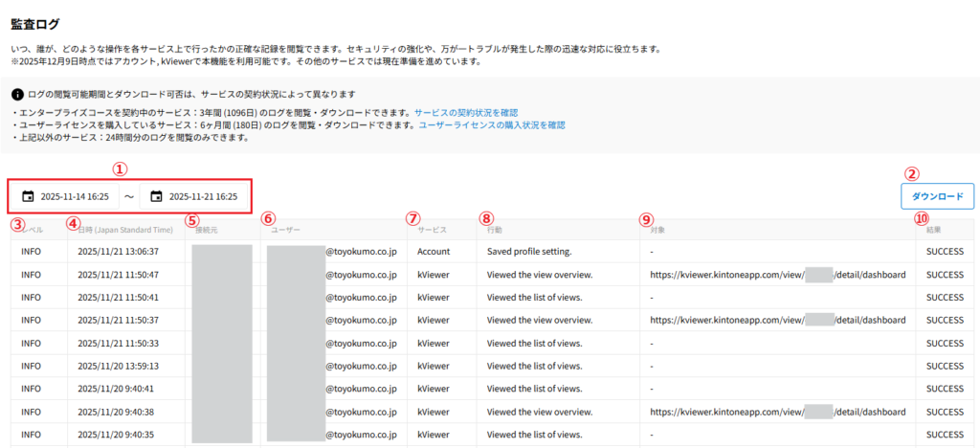The width and height of the screenshot is (980, 448).
Task: Select the log entry timestamped 2025/11/21 13:06:37
Action: point(117,252)
